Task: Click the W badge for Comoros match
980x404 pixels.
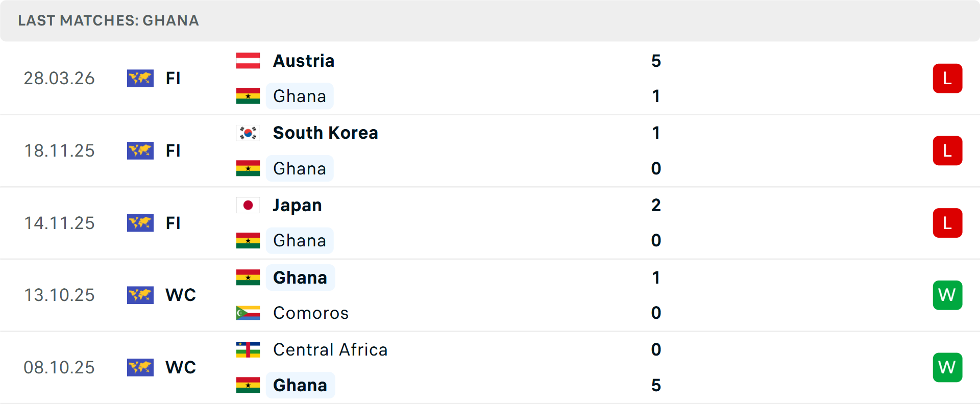Action: tap(948, 295)
